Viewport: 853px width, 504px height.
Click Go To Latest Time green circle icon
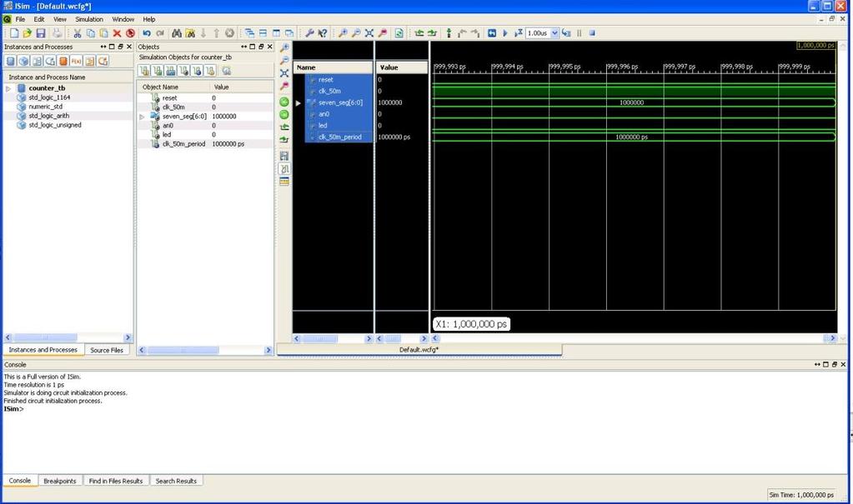point(284,115)
